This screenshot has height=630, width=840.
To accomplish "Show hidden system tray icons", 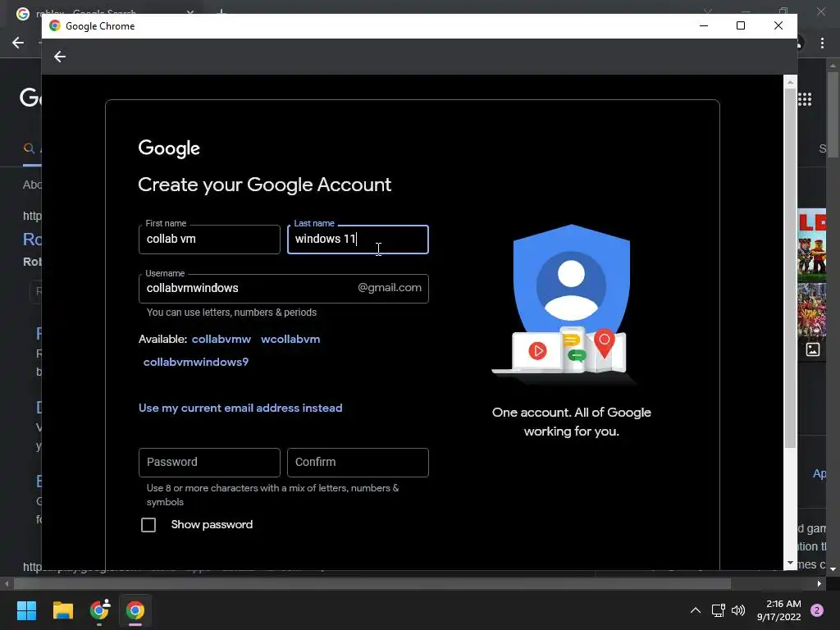I will [696, 610].
